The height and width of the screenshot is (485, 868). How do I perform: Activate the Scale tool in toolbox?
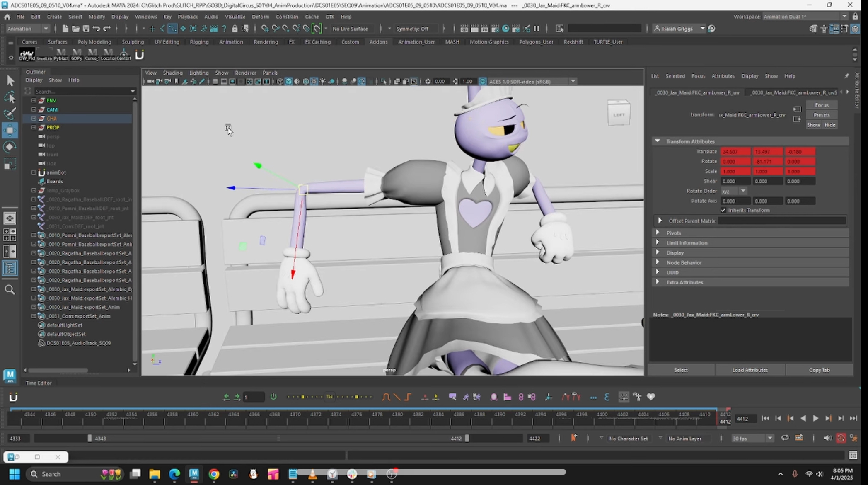10,164
